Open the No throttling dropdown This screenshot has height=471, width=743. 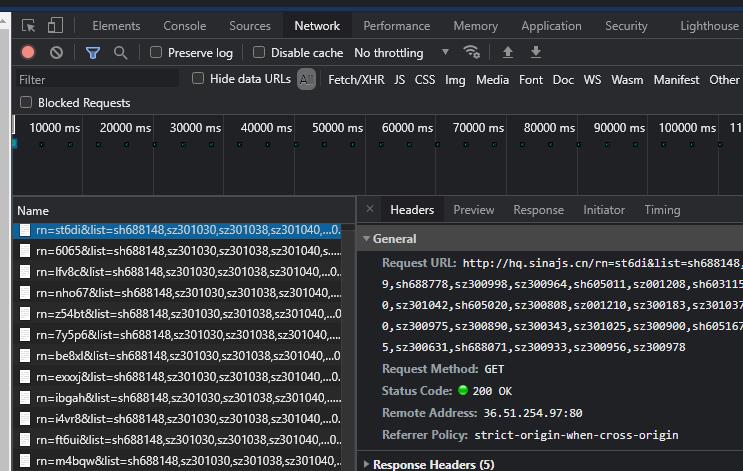tap(403, 53)
